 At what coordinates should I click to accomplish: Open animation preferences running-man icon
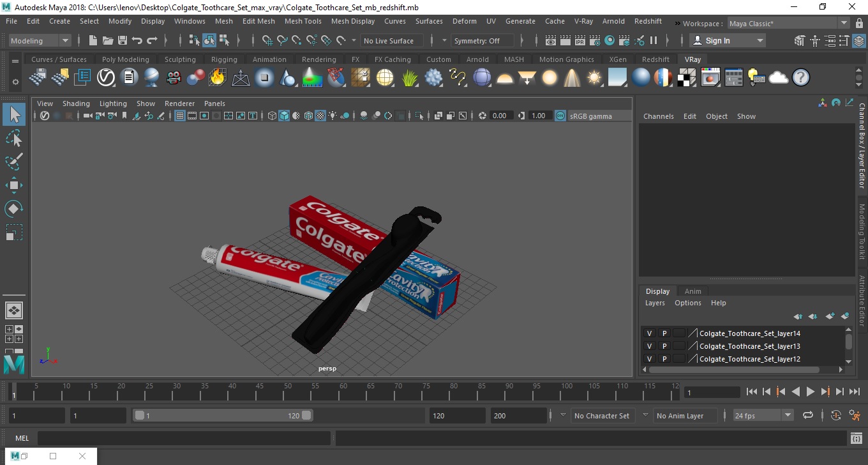click(x=855, y=415)
